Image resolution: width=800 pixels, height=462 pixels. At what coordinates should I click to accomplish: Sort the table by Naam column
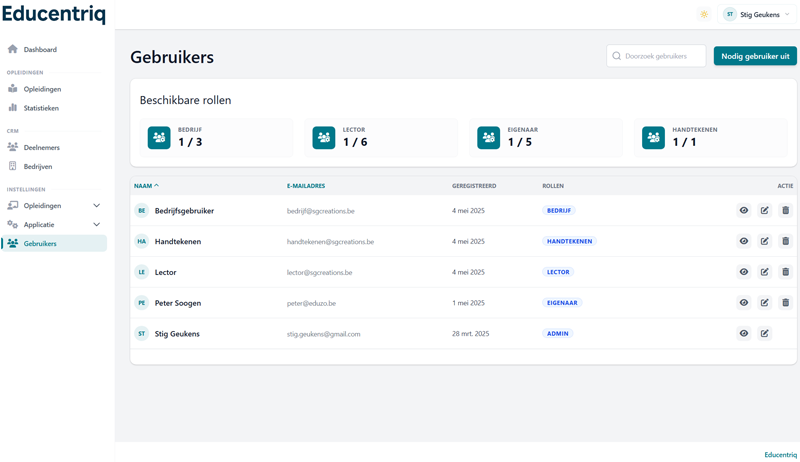tap(146, 186)
